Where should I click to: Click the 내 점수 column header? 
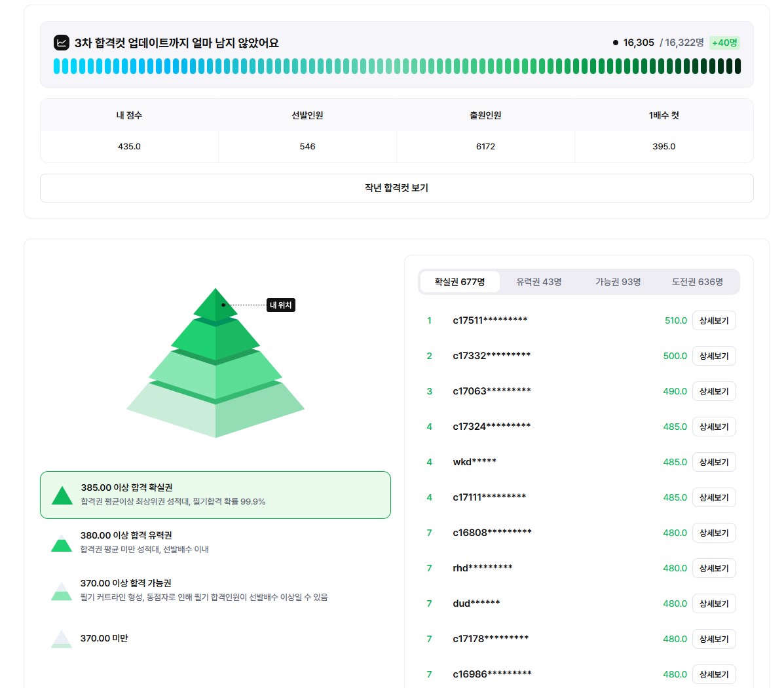pos(129,115)
